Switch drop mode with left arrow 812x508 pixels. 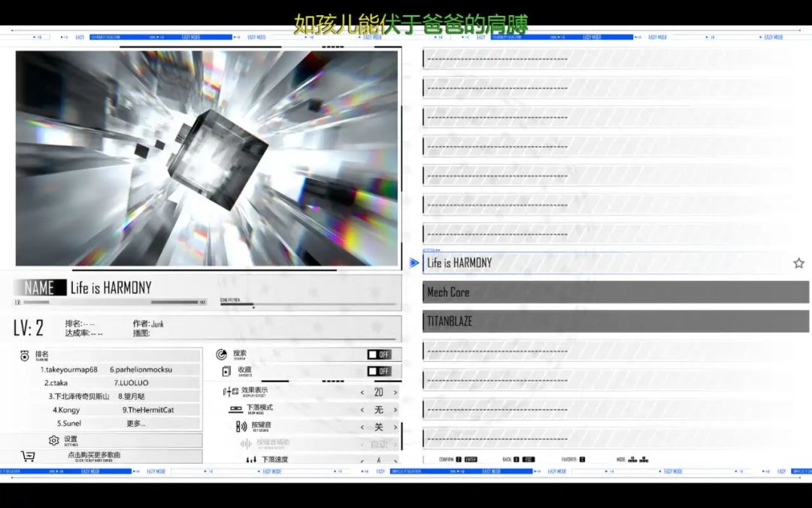click(362, 410)
